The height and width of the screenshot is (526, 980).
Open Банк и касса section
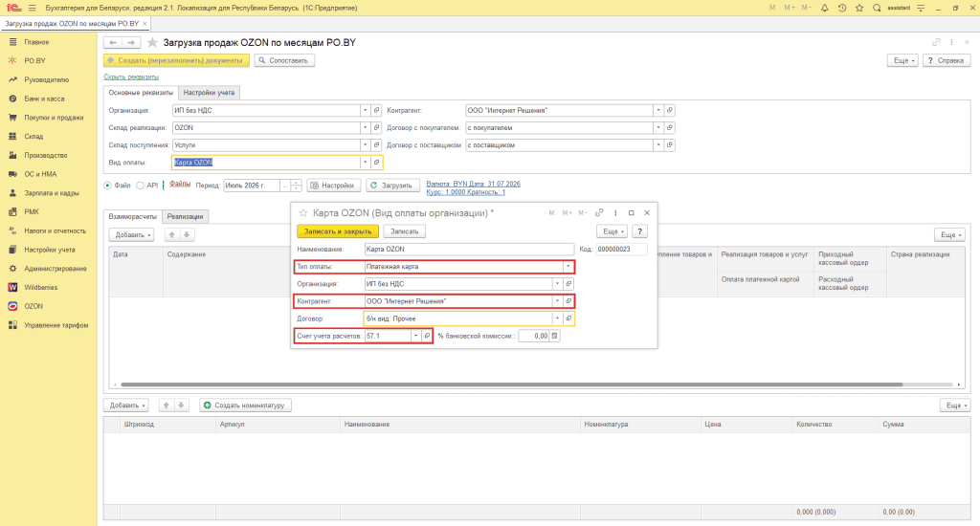pos(44,99)
